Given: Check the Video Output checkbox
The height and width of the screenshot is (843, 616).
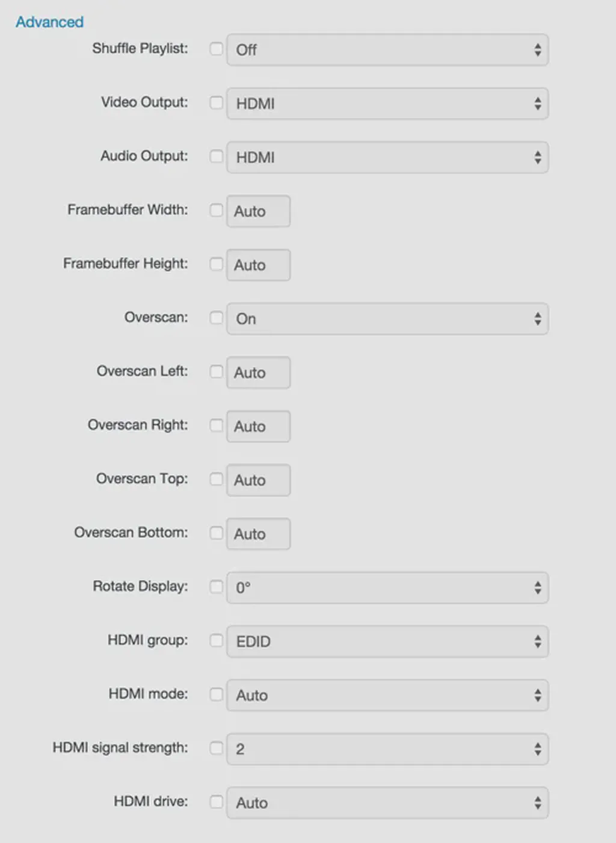Looking at the screenshot, I should [216, 103].
